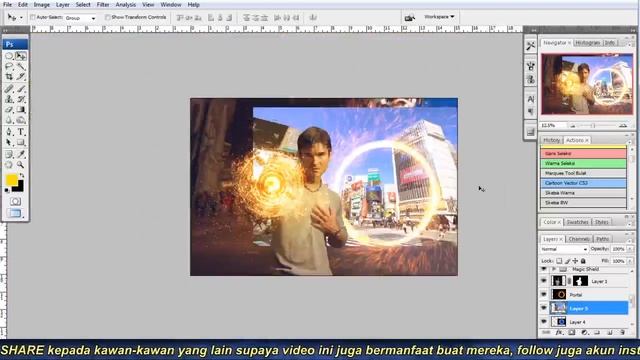
Task: Toggle lock position
Action: point(575,261)
